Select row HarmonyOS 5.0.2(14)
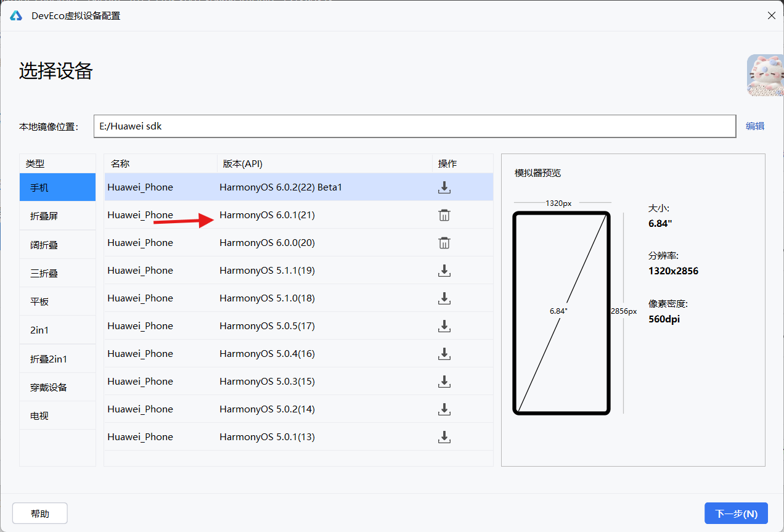The width and height of the screenshot is (784, 532). [298, 409]
